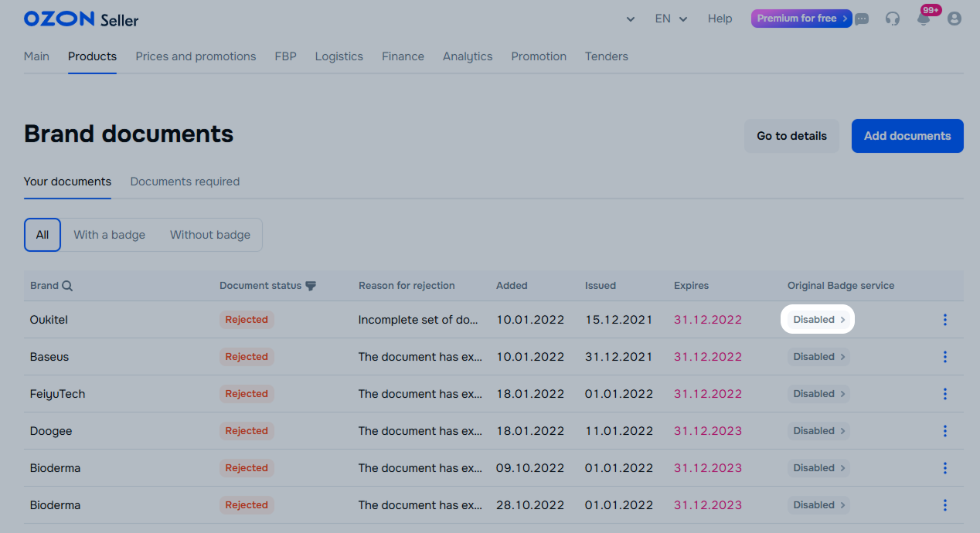Expand Disabled badge for Baseus

click(x=818, y=356)
